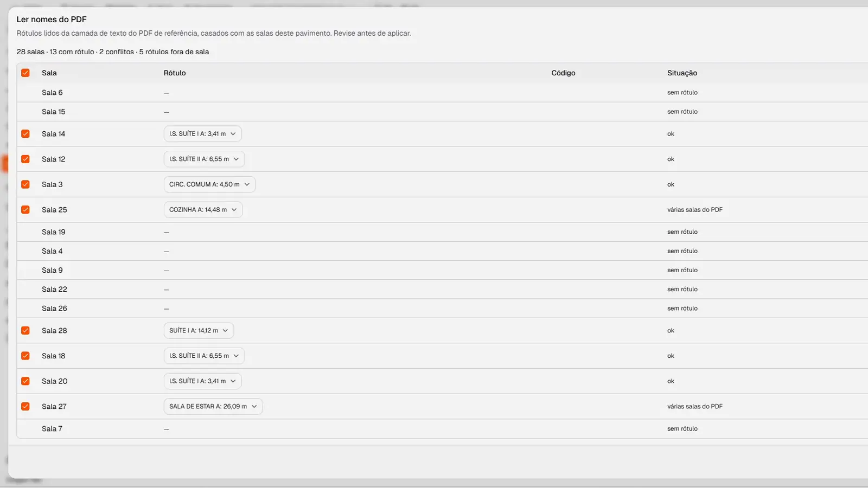Expand the CIRC. COMUM A: 4,50 m dropdown
The image size is (868, 488).
(x=209, y=184)
